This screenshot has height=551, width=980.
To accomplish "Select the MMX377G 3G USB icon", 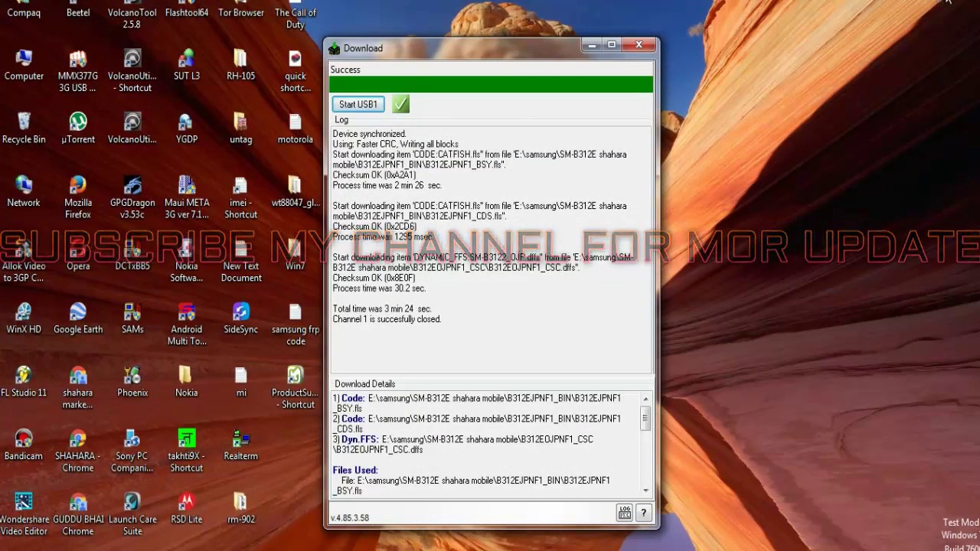I will click(x=78, y=71).
